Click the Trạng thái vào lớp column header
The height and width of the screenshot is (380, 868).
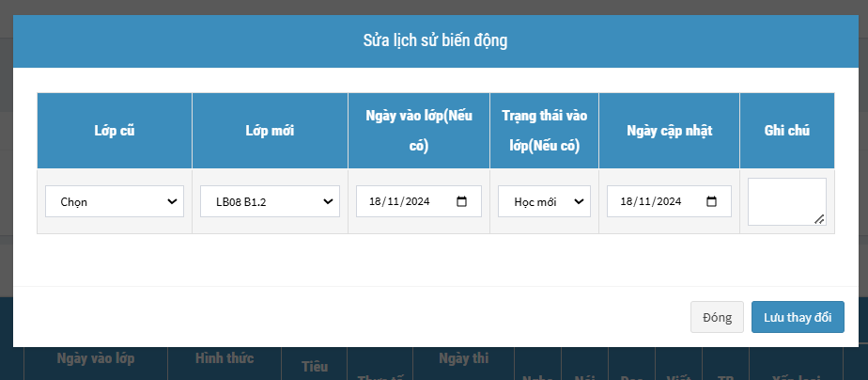[x=544, y=131]
